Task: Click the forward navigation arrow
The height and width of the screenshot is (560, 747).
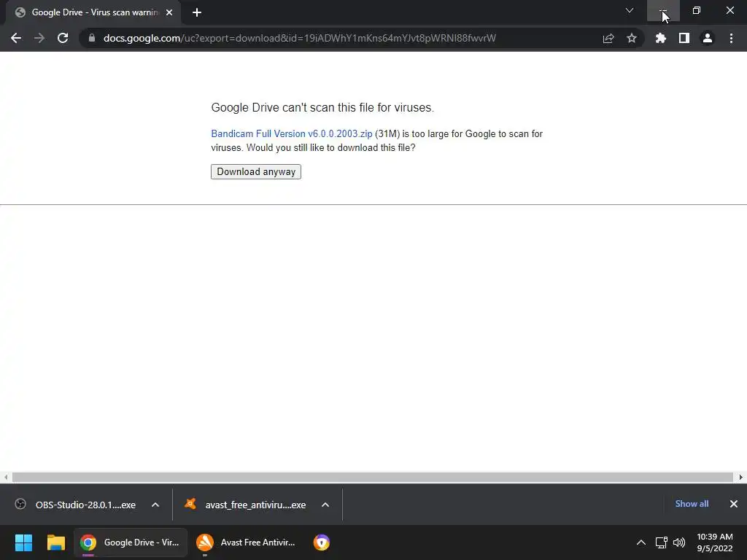Action: point(39,38)
